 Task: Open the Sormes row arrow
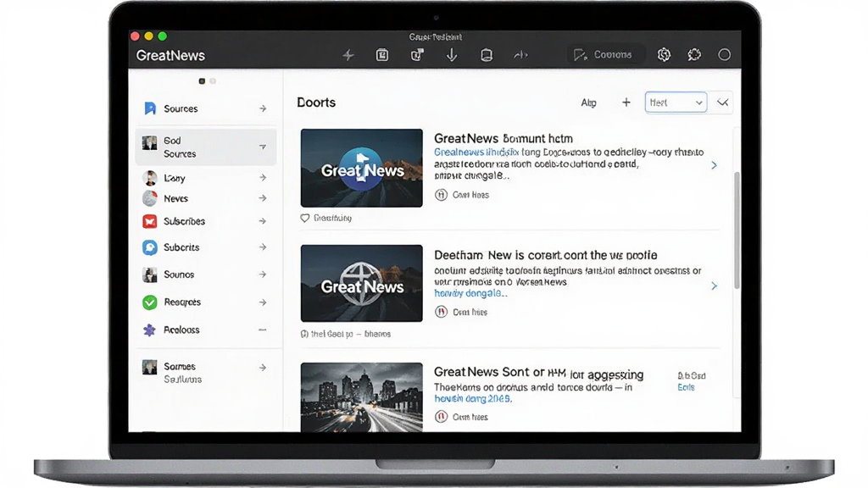tap(263, 368)
